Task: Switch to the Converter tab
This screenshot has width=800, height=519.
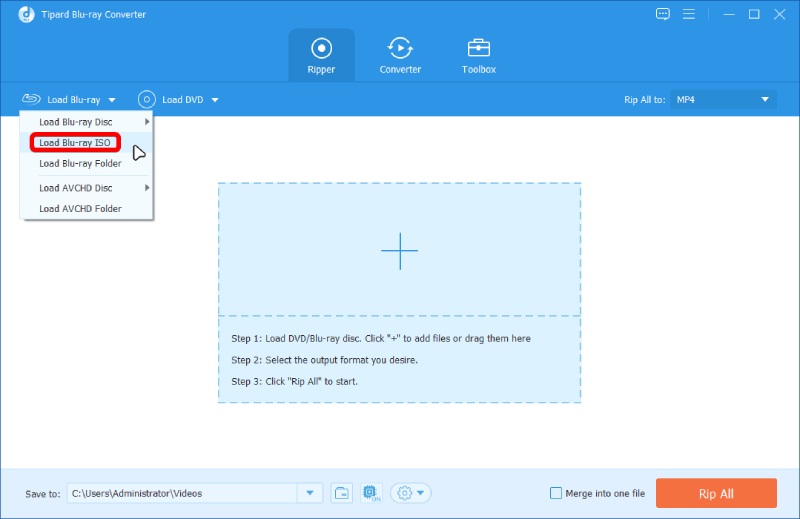Action: 400,56
